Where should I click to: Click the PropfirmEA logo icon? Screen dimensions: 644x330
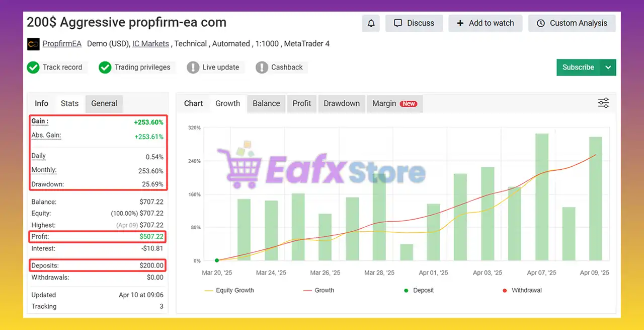[x=33, y=44]
